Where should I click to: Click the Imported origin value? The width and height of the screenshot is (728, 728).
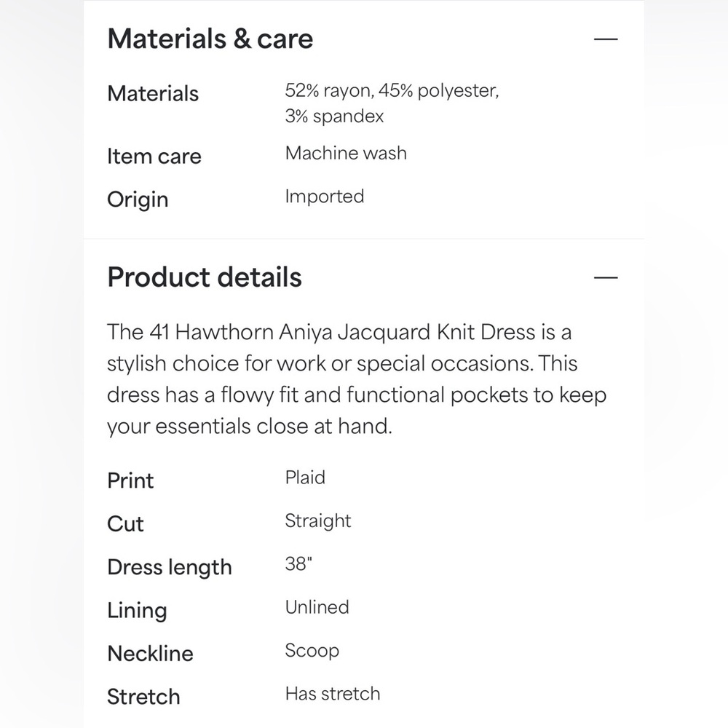click(325, 197)
